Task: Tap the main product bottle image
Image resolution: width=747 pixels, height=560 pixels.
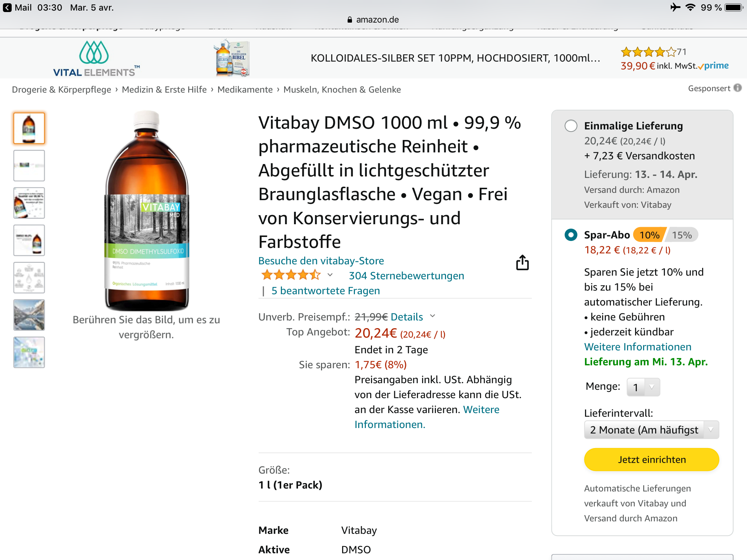Action: pyautogui.click(x=147, y=211)
